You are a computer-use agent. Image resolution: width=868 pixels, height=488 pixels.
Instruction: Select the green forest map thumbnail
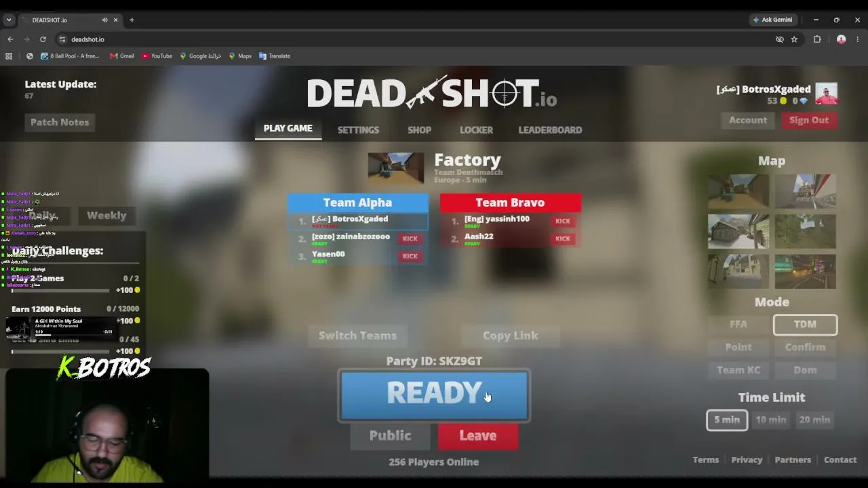click(805, 232)
